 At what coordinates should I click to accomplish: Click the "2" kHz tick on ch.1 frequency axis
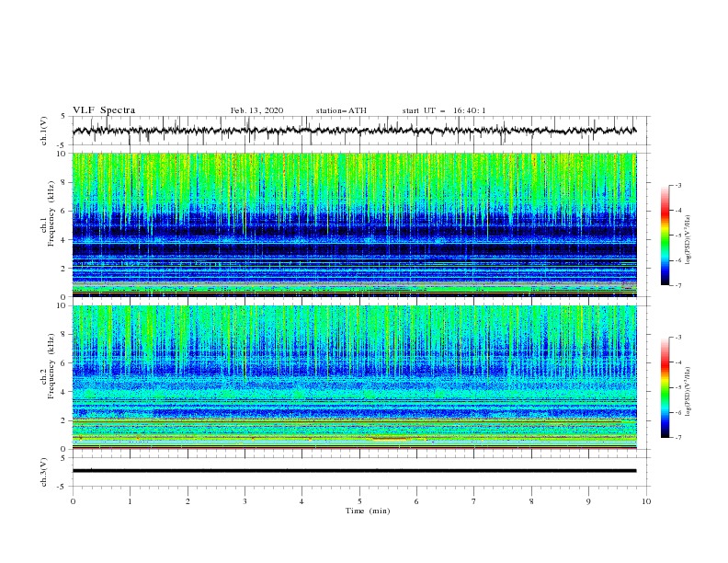[x=63, y=269]
